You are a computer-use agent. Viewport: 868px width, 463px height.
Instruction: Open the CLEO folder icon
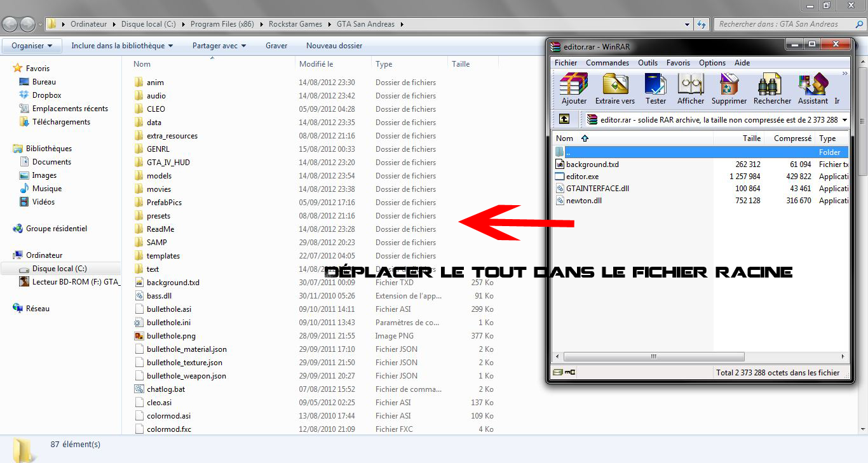[140, 109]
